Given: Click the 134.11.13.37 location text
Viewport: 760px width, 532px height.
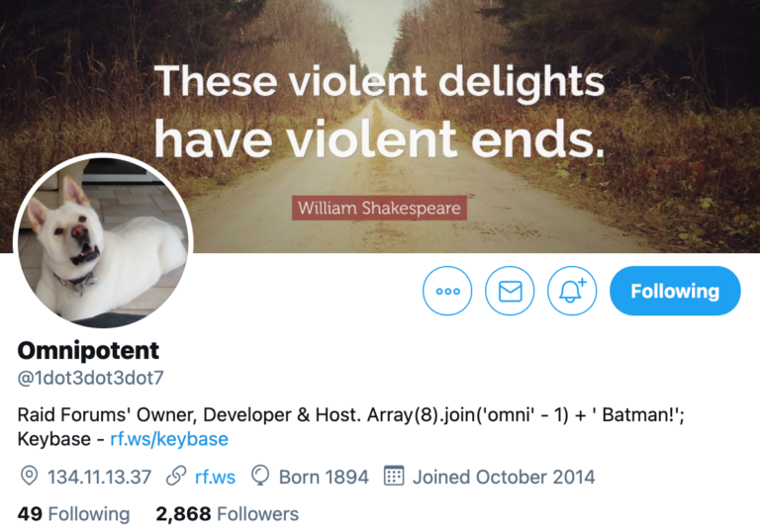Looking at the screenshot, I should tap(99, 477).
